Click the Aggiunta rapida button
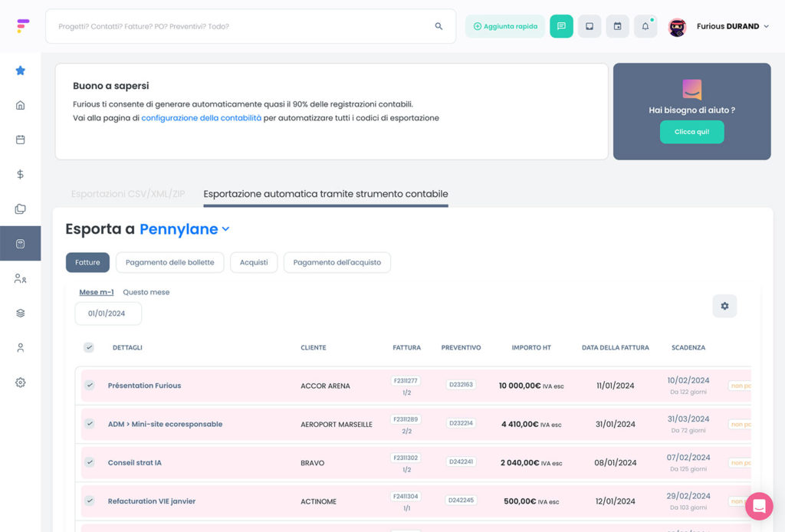 (x=505, y=27)
